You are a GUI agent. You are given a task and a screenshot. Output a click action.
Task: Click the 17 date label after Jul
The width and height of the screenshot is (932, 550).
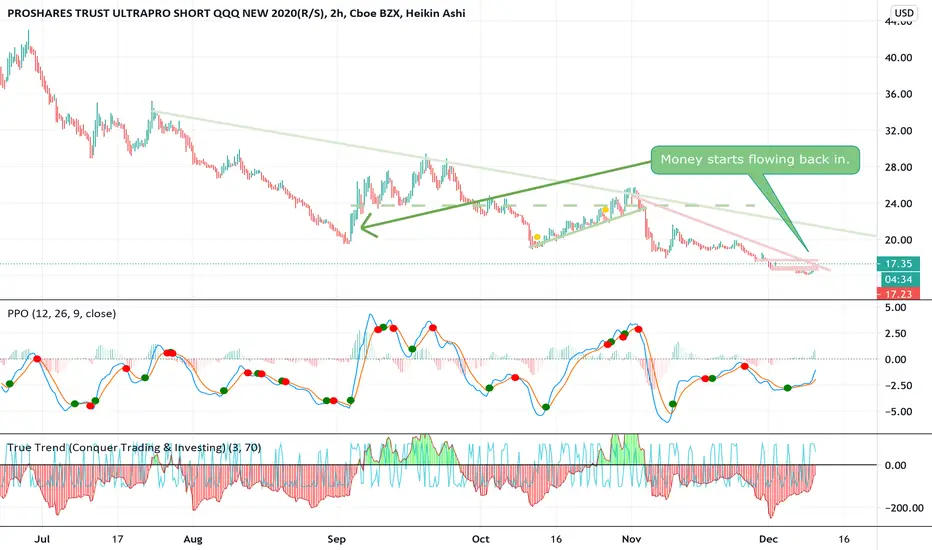[x=118, y=539]
